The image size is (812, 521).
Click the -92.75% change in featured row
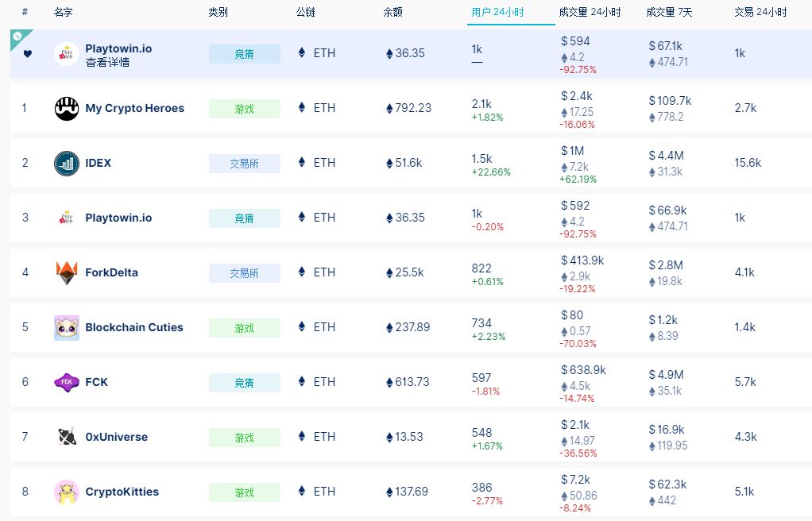click(x=578, y=69)
